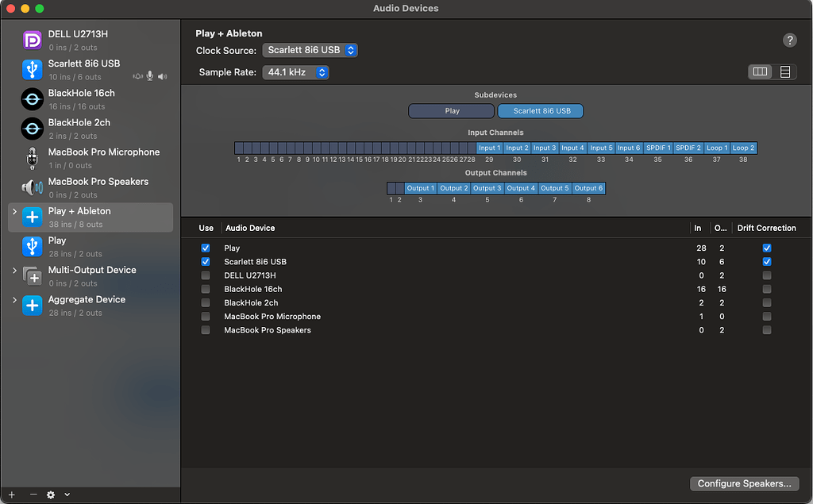Select BlackHole 16ch row in device table
The width and height of the screenshot is (813, 504).
(x=497, y=289)
